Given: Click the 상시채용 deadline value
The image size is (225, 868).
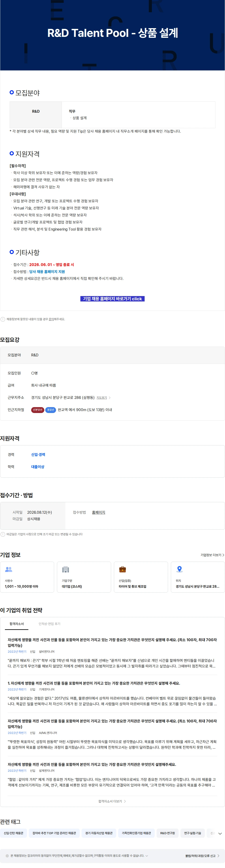Looking at the screenshot, I should [x=34, y=519].
